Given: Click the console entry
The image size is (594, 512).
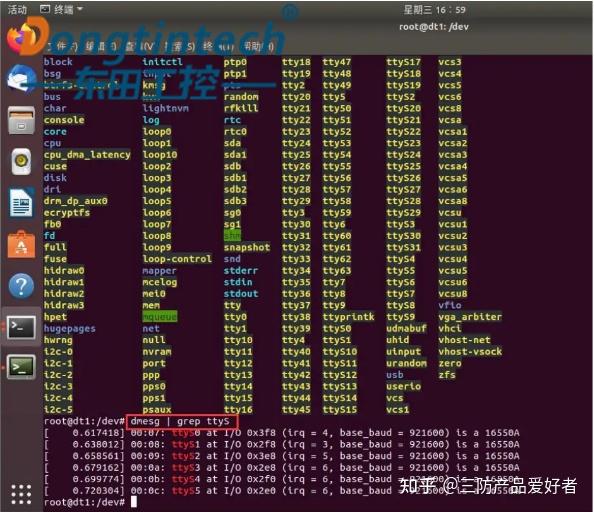Looking at the screenshot, I should pos(64,120).
